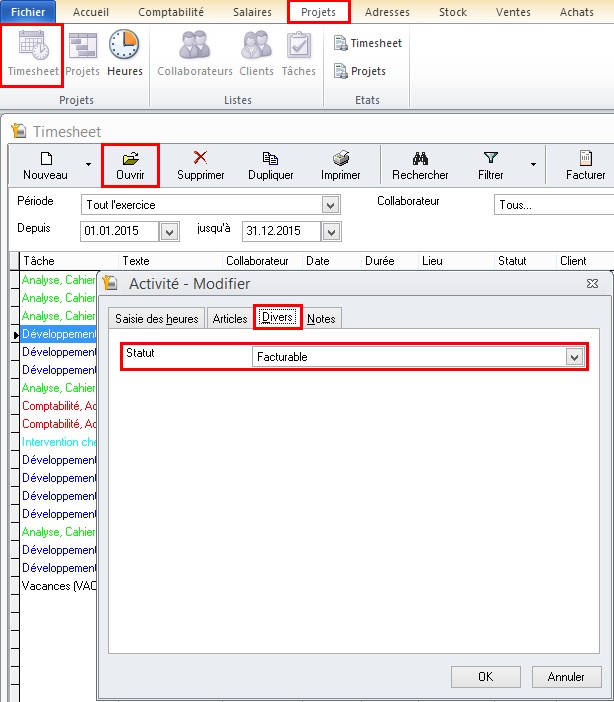
Task: Select the Divers tab in dialog
Action: [278, 317]
